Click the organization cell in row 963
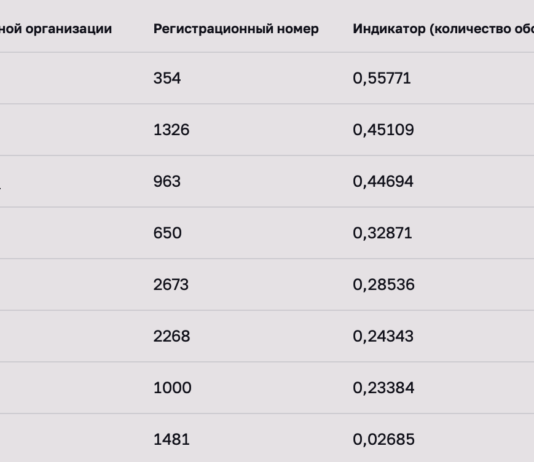 click(72, 181)
